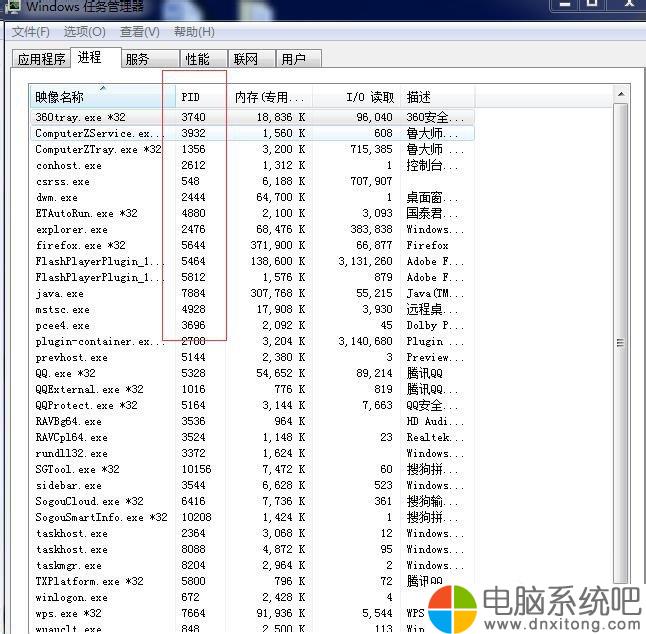Sort by 内存(专用) column header
The height and width of the screenshot is (634, 646).
click(270, 97)
